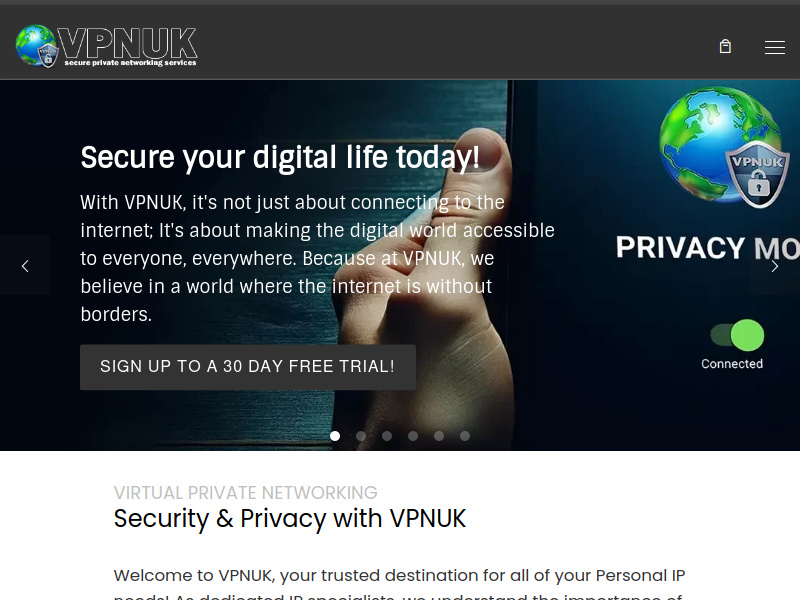This screenshot has width=800, height=600.
Task: Go to previous slide with left arrow
Action: point(25,266)
